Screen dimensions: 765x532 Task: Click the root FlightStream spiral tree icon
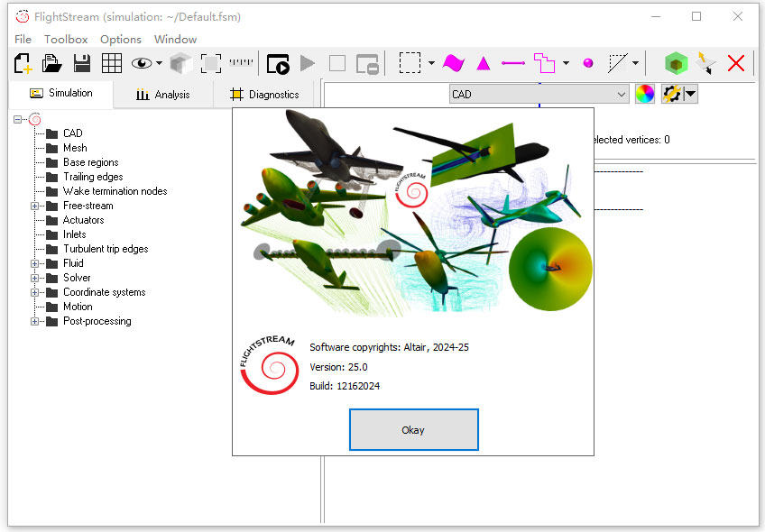34,119
